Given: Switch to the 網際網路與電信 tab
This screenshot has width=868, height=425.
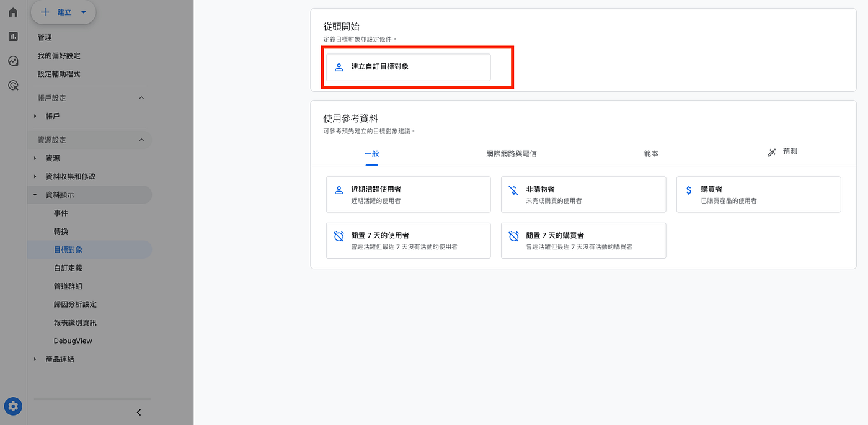Looking at the screenshot, I should point(511,153).
